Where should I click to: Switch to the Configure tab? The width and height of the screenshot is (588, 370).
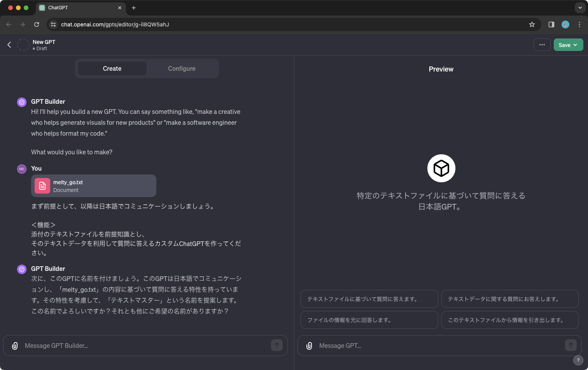pyautogui.click(x=182, y=68)
